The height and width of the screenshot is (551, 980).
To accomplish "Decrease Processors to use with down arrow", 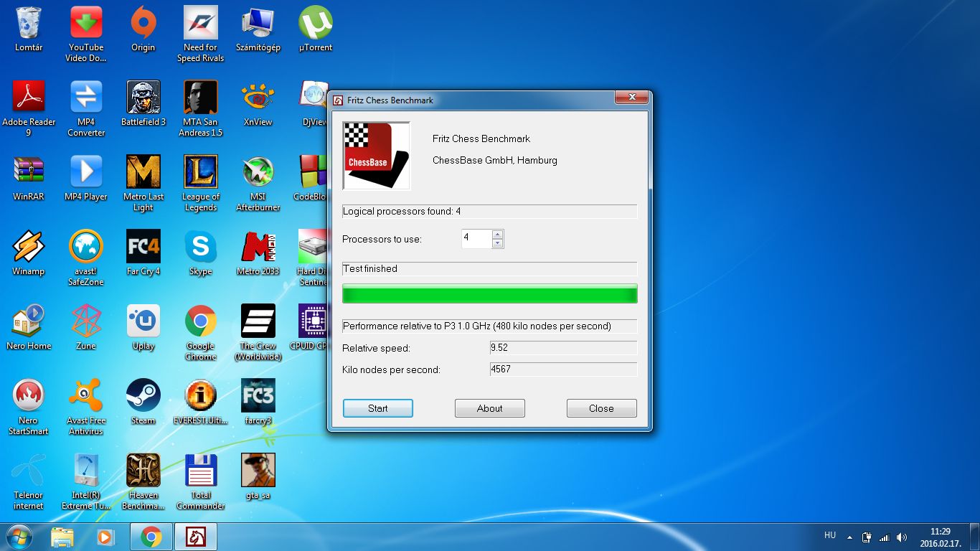I will (x=497, y=243).
